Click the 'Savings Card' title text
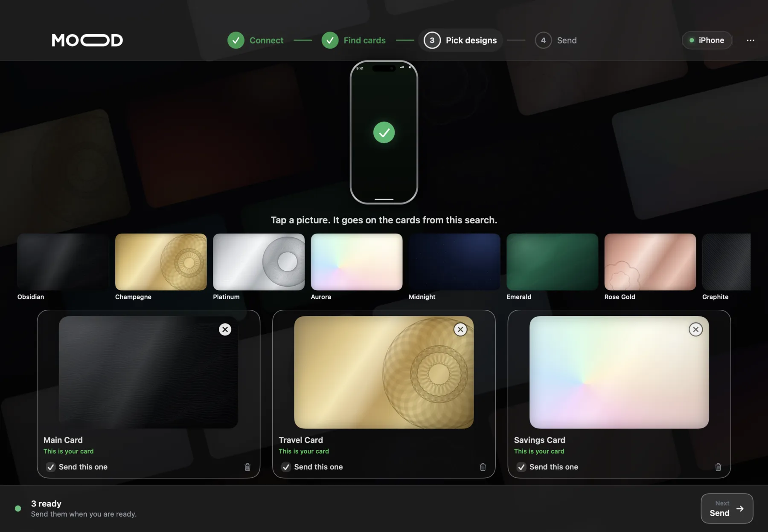This screenshot has height=532, width=768. click(539, 440)
